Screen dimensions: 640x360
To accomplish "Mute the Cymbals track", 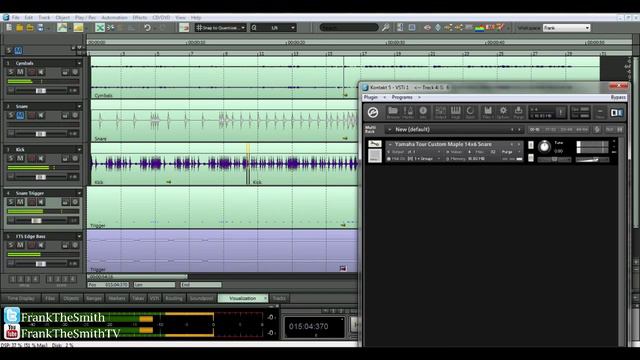I will (x=20, y=72).
